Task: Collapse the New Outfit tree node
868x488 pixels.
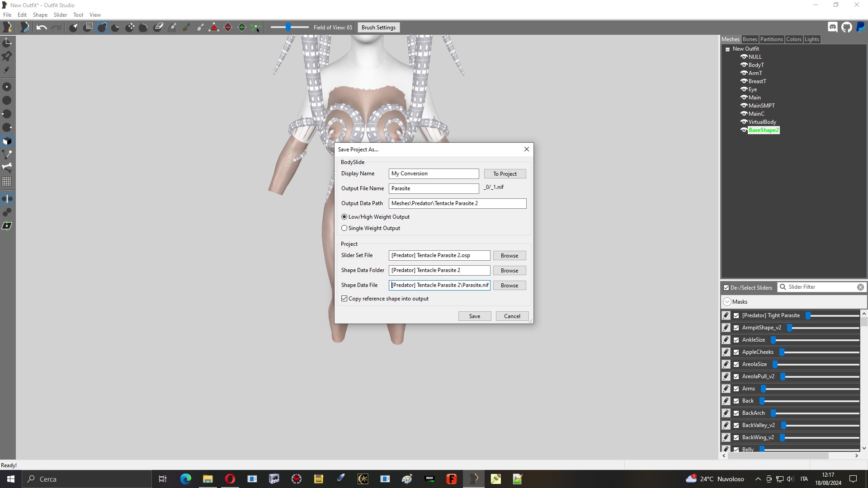Action: pos(728,49)
